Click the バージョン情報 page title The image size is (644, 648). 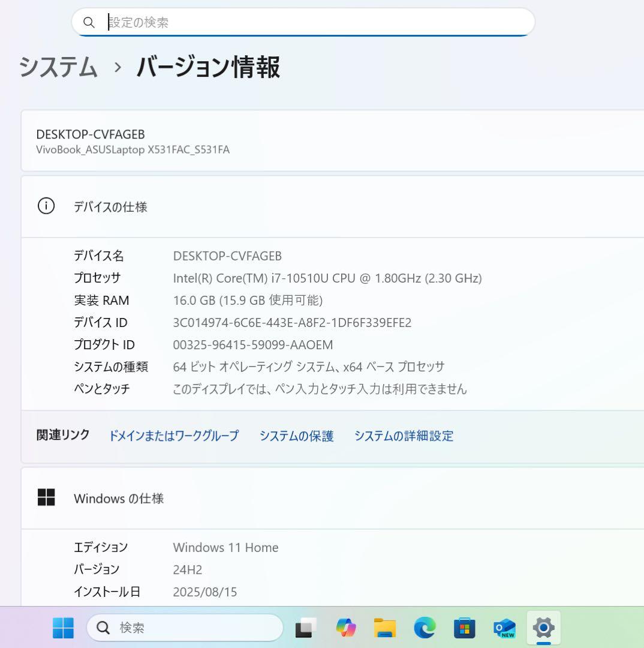pos(209,67)
